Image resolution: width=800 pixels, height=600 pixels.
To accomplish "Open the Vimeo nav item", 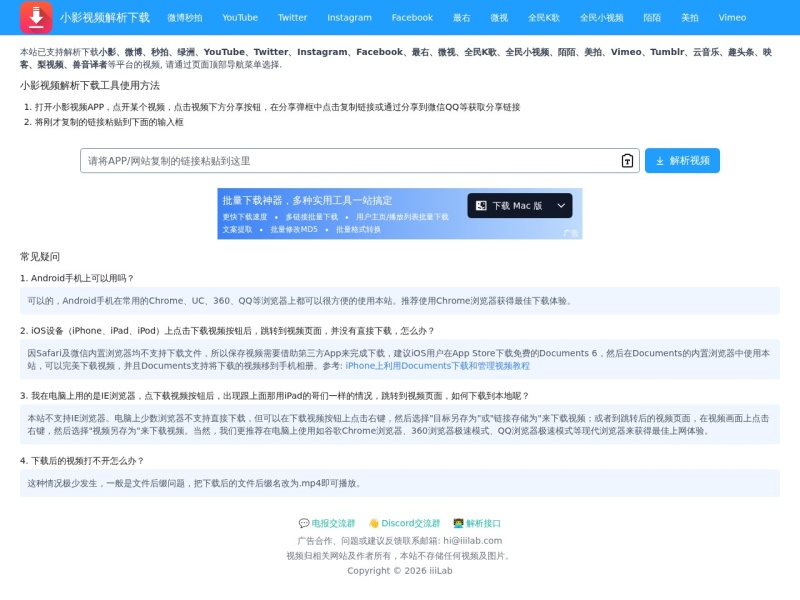I will tap(732, 18).
